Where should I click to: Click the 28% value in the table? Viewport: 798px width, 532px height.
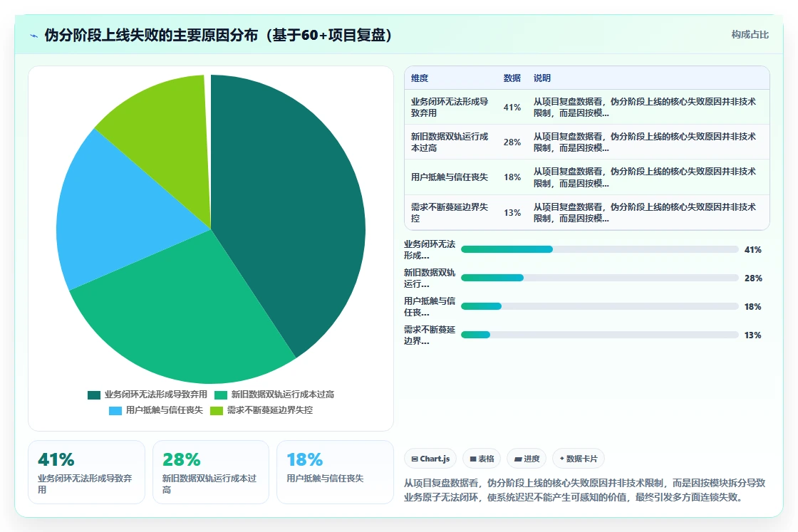click(x=512, y=142)
